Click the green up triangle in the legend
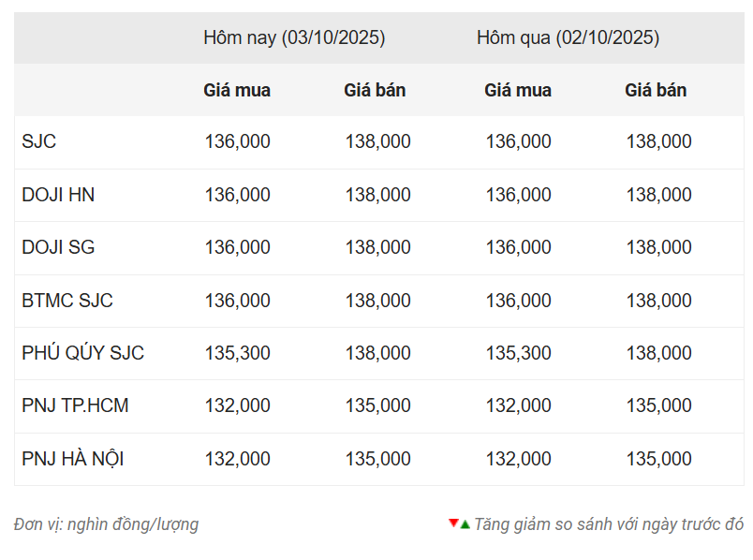This screenshot has height=560, width=753. 465,524
